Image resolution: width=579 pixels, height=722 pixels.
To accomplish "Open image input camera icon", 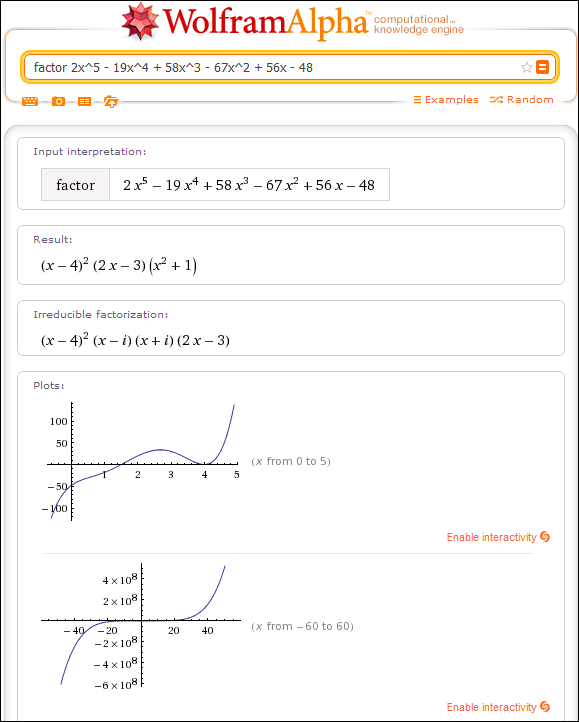I will pos(58,101).
